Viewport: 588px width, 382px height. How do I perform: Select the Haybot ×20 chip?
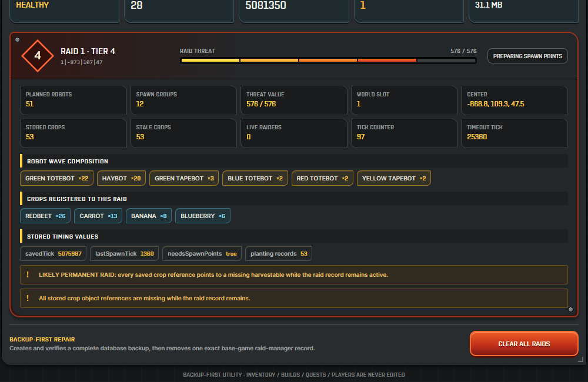121,179
